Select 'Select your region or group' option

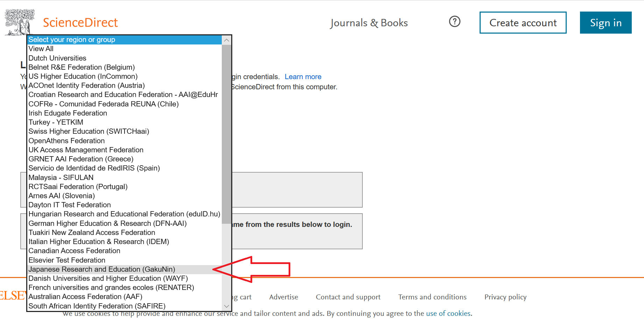tap(125, 40)
